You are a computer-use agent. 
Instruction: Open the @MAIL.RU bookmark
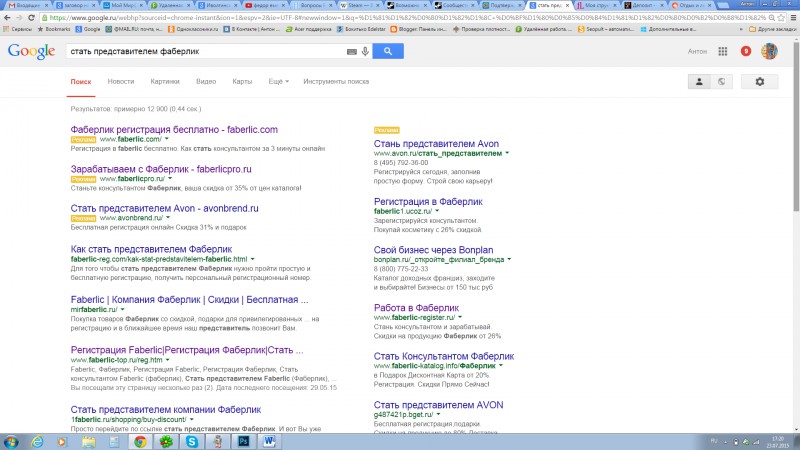click(134, 29)
